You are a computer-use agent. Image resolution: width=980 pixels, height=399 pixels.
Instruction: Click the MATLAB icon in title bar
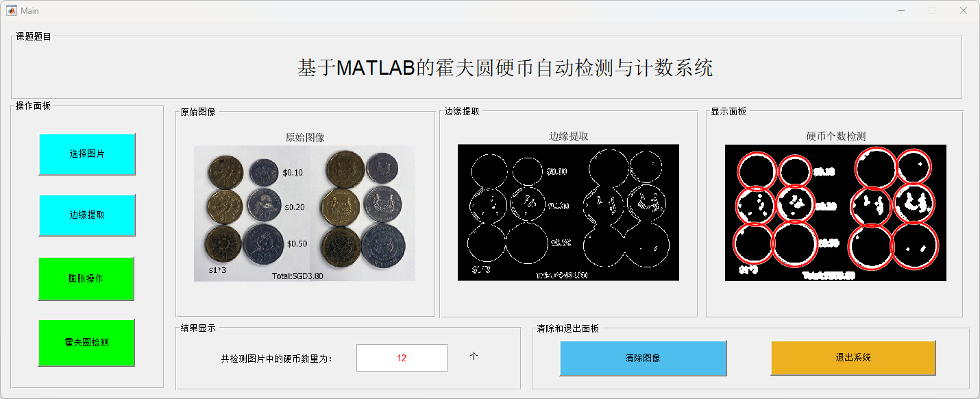tap(12, 10)
